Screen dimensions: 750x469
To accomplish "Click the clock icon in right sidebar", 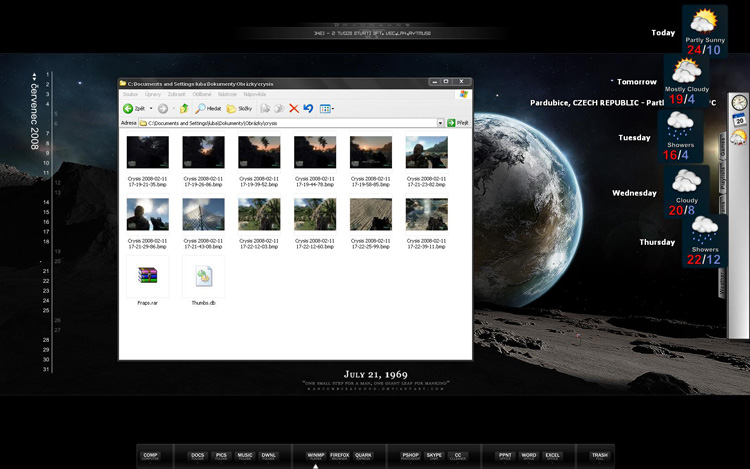I will (x=739, y=102).
